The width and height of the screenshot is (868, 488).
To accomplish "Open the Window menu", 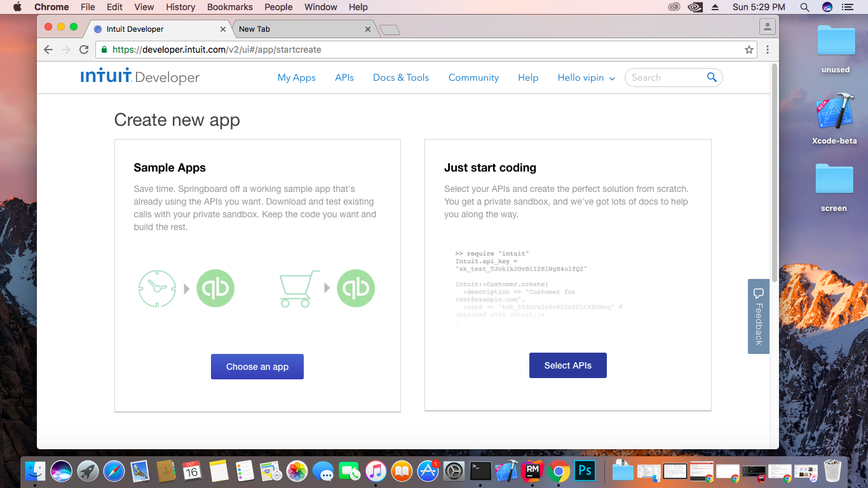I will pyautogui.click(x=321, y=7).
